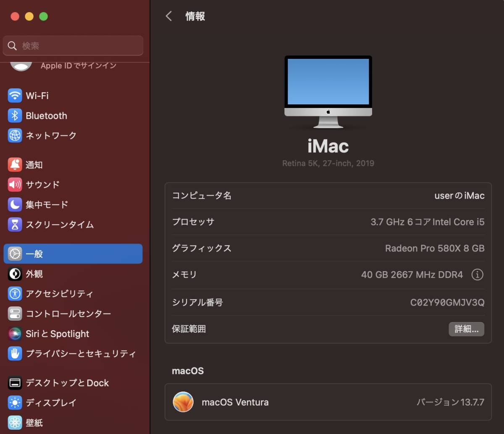Go back with the chevron arrow
This screenshot has height=434, width=504.
[169, 16]
